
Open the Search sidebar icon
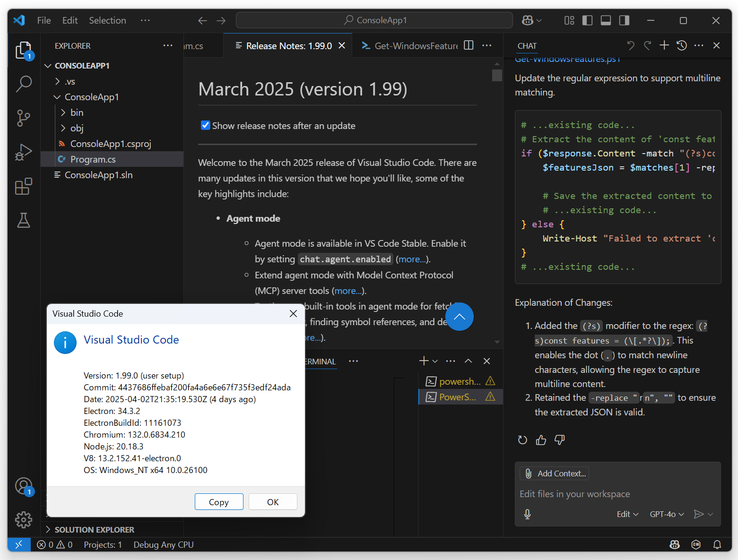coord(23,84)
